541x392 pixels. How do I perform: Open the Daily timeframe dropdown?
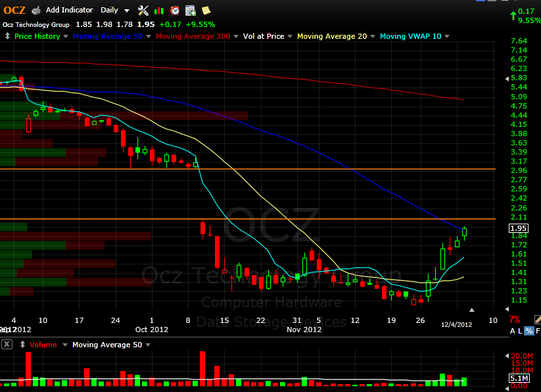[115, 11]
